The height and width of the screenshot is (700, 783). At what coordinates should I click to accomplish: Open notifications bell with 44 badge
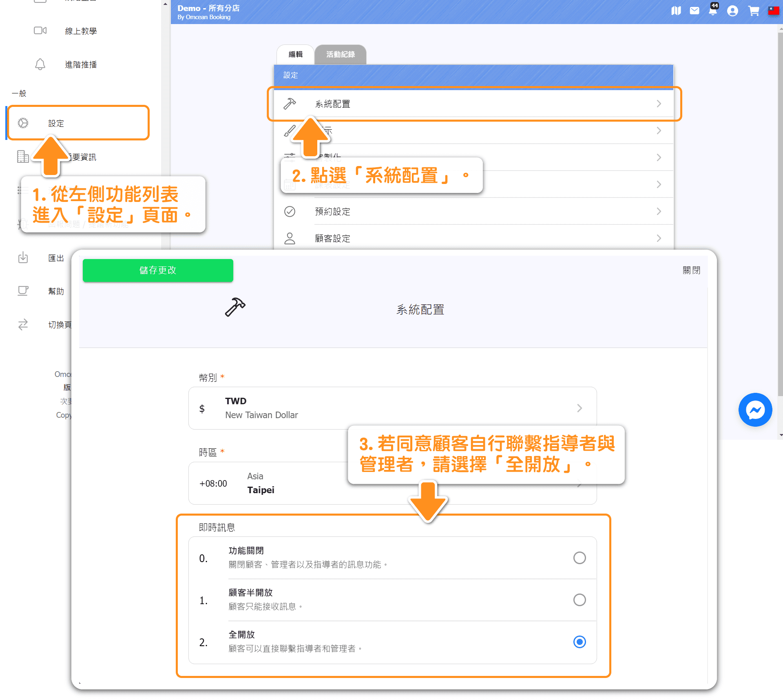point(712,11)
